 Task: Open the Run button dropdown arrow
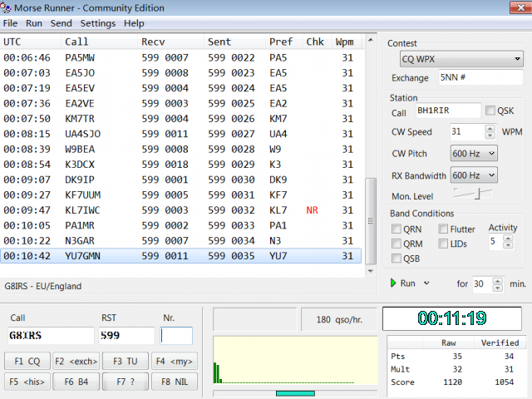pyautogui.click(x=426, y=283)
